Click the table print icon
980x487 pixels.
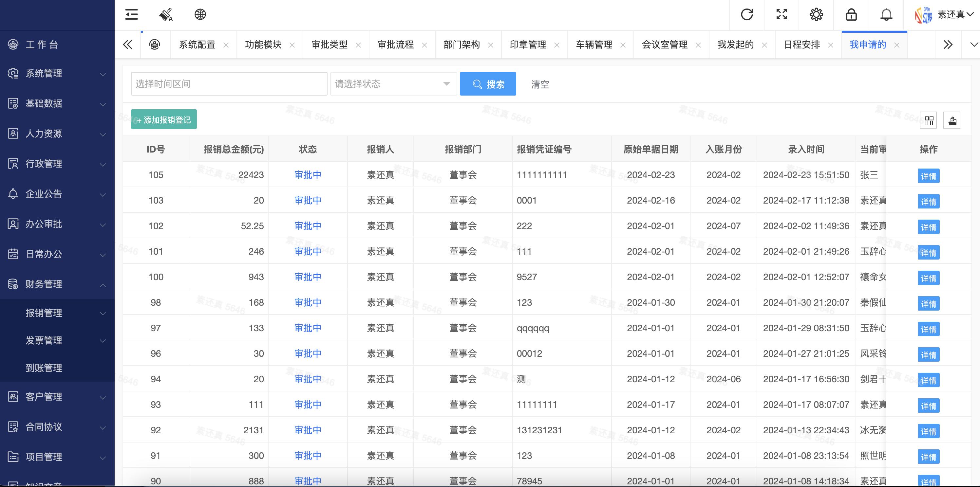[x=952, y=120]
